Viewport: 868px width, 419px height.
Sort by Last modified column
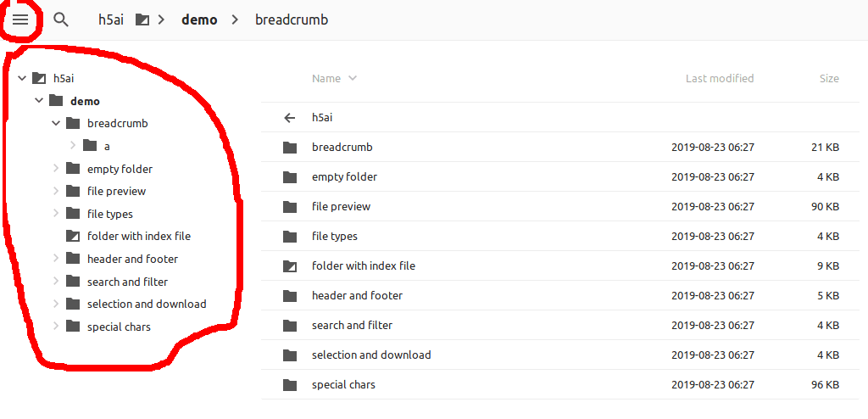coord(719,79)
